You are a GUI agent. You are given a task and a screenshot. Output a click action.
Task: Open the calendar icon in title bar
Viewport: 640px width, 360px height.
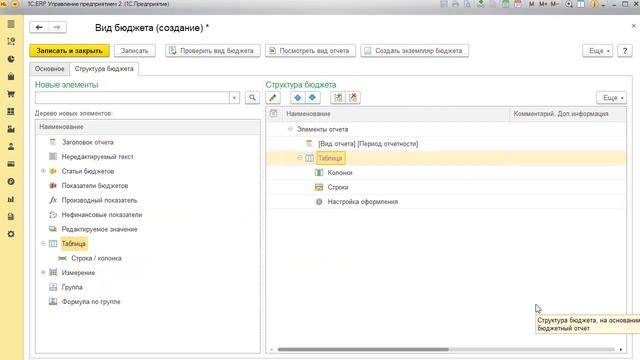click(x=518, y=4)
